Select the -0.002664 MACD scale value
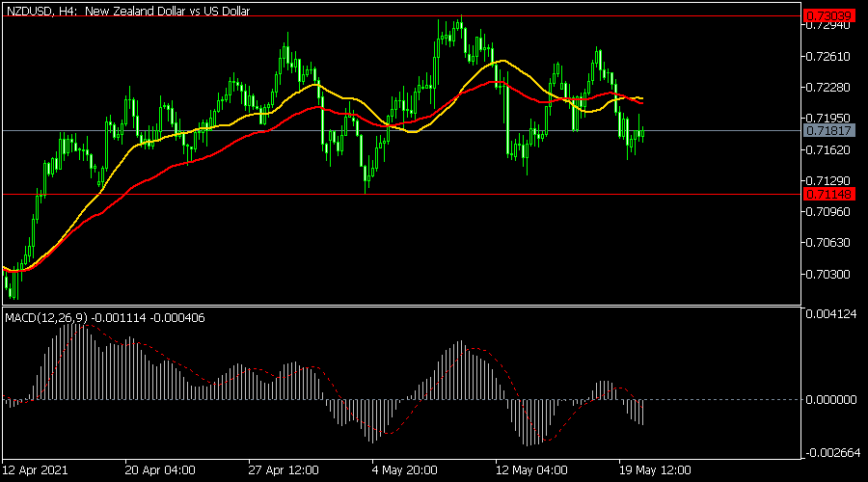This screenshot has width=868, height=482. [830, 453]
